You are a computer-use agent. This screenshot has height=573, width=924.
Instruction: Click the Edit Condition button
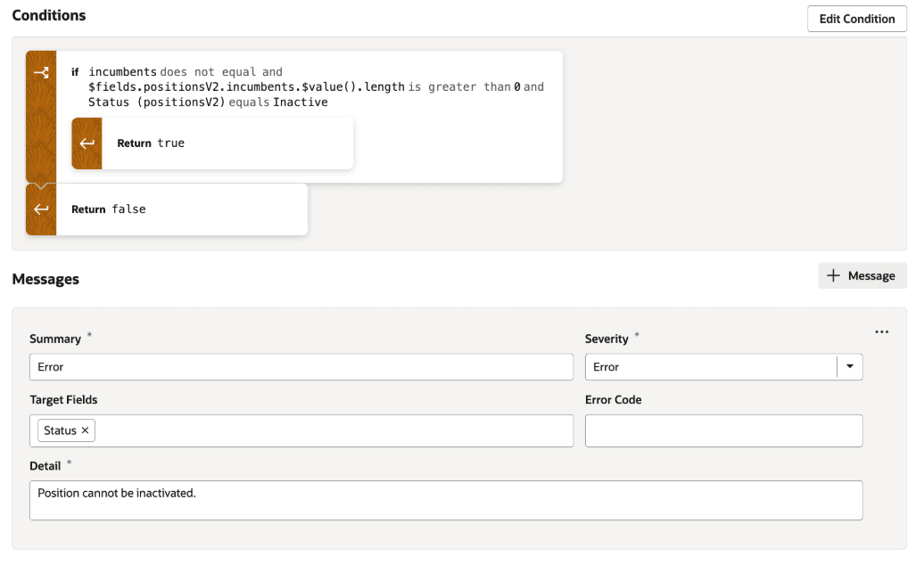(x=856, y=19)
